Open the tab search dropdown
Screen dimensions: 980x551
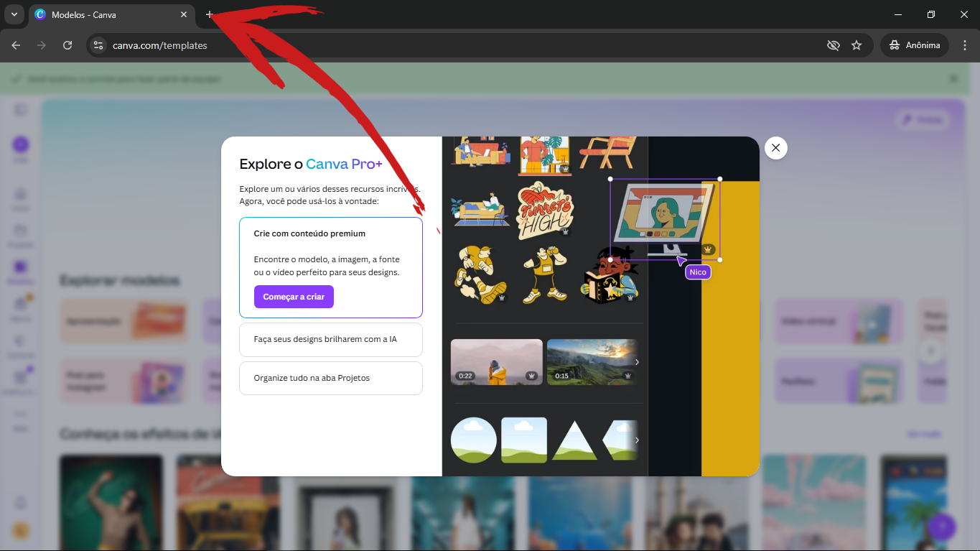coord(14,14)
